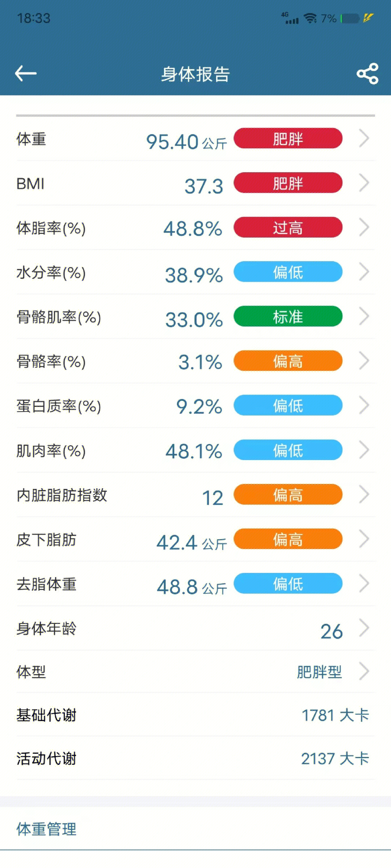
Task: Tap the blue 偏低 badge for 水分率
Action: pos(288,272)
